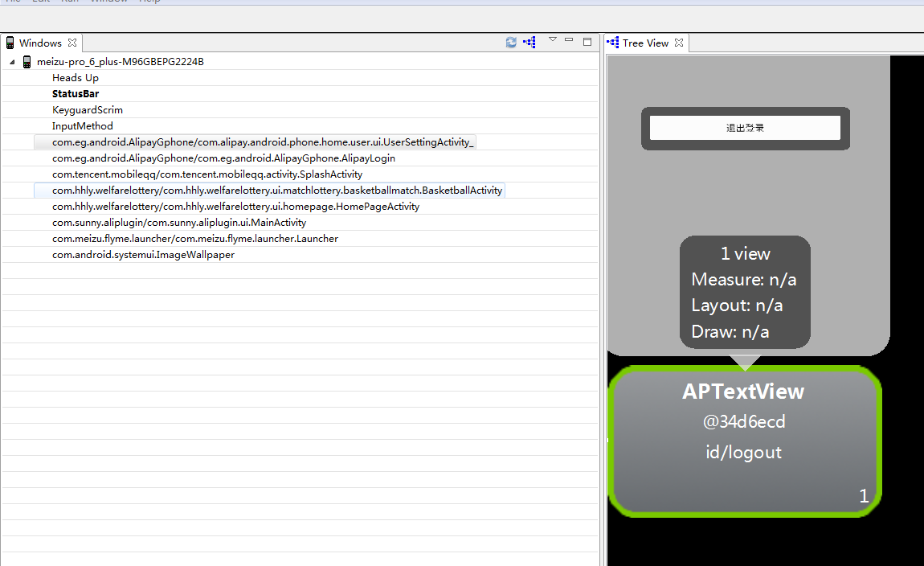Load view hierarchy icon in Windows panel
Viewport: 924px width, 566px height.
(x=529, y=43)
